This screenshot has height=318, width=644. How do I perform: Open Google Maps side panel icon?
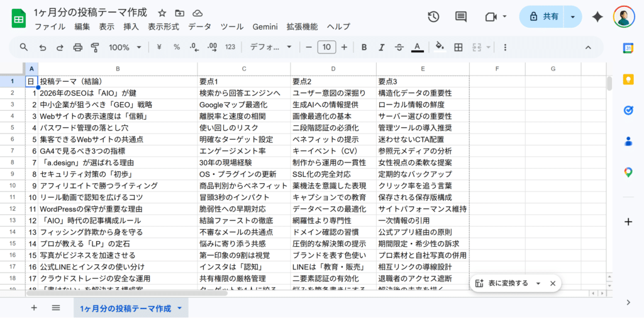[x=628, y=172]
